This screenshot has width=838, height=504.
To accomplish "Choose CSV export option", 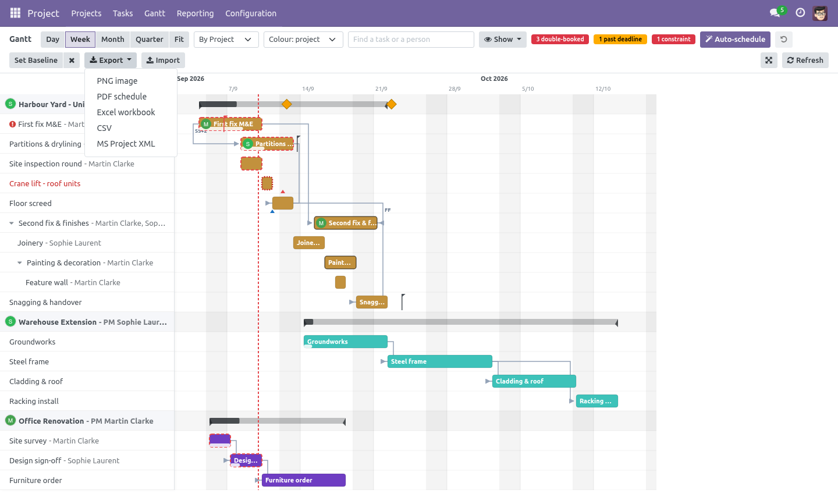I will coord(131,128).
